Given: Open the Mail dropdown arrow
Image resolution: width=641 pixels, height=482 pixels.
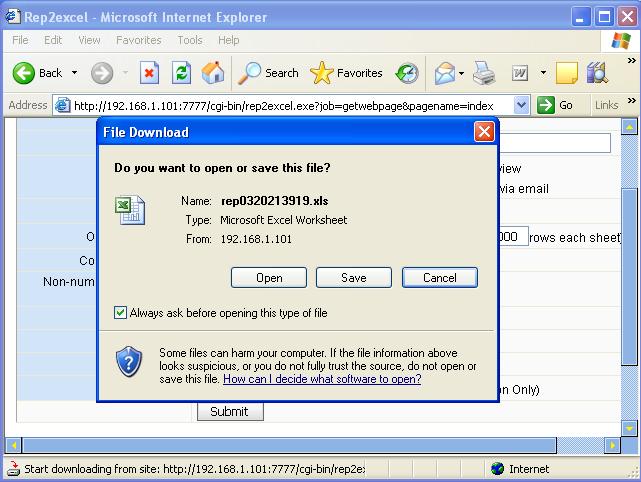Looking at the screenshot, I should click(x=462, y=73).
